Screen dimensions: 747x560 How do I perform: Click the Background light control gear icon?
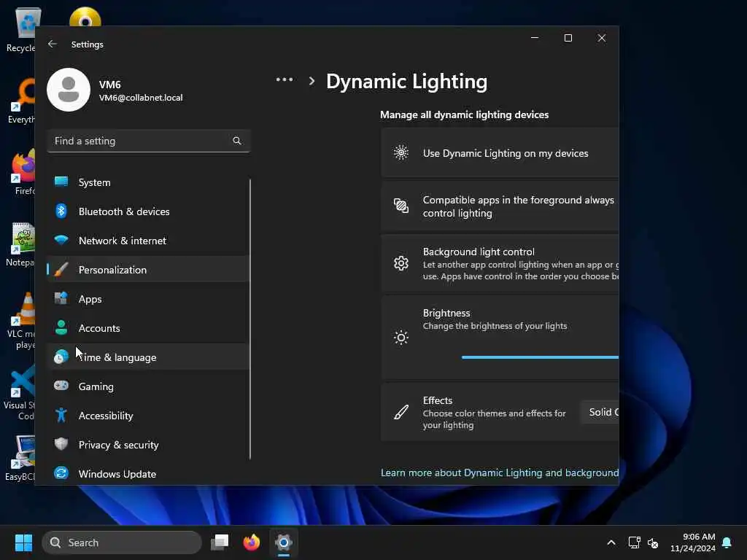tap(401, 262)
